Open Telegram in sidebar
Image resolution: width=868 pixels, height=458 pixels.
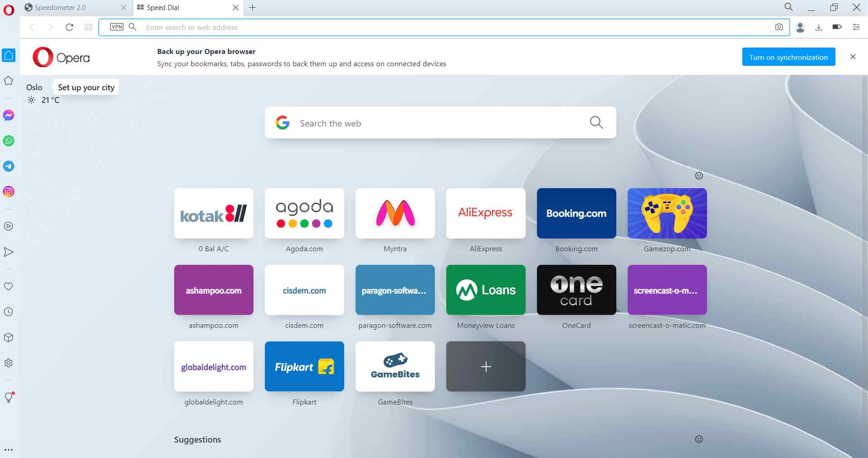(9, 166)
